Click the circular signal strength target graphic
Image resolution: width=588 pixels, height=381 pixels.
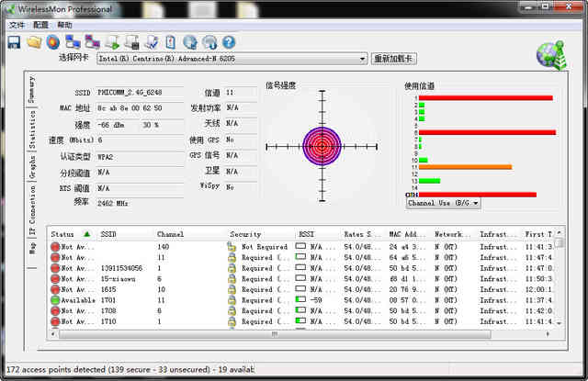point(322,146)
